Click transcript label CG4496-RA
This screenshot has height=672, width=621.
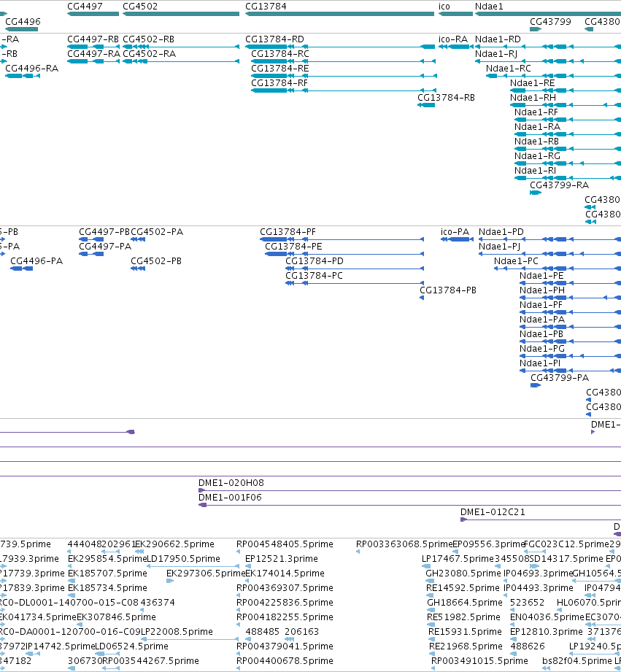[x=31, y=69]
